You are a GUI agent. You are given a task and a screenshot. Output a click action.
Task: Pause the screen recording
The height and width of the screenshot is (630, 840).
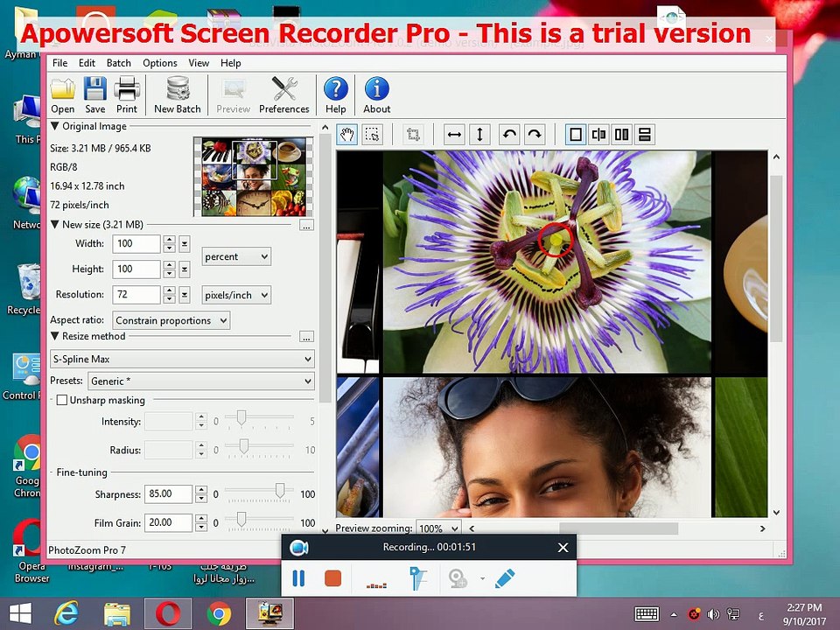(299, 578)
